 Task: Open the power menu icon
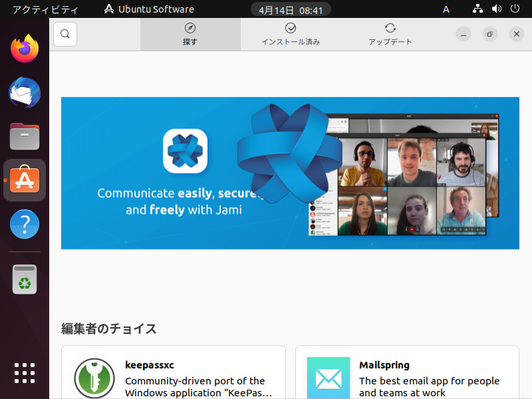(515, 9)
